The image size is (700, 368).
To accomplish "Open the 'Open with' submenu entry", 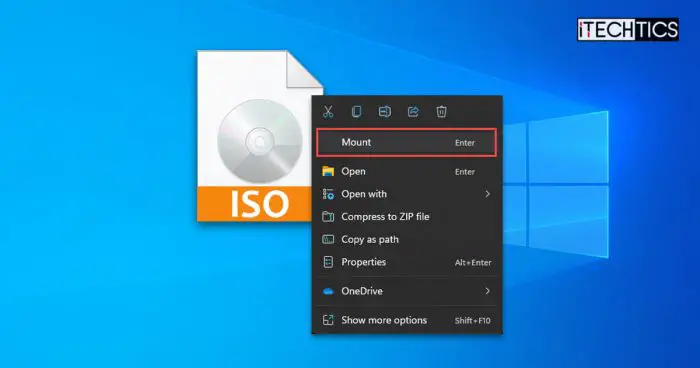I will [407, 194].
